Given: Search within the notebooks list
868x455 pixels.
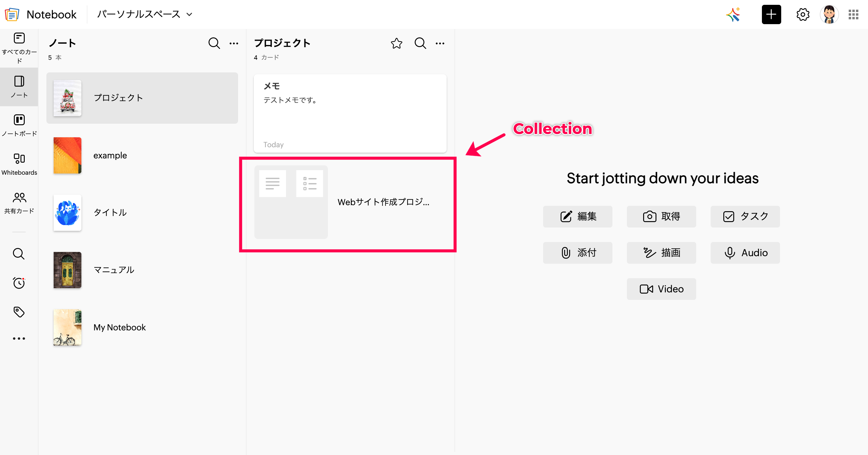Looking at the screenshot, I should point(214,43).
